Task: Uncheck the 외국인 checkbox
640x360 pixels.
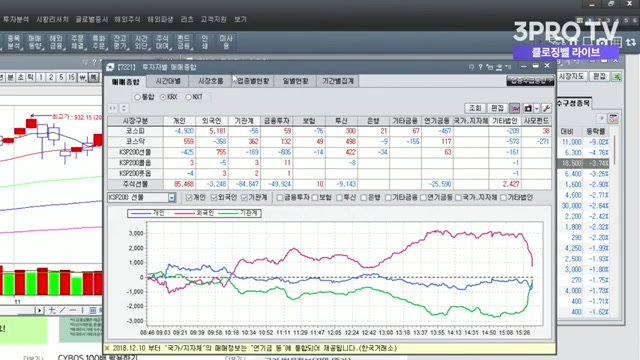Action: tap(214, 198)
